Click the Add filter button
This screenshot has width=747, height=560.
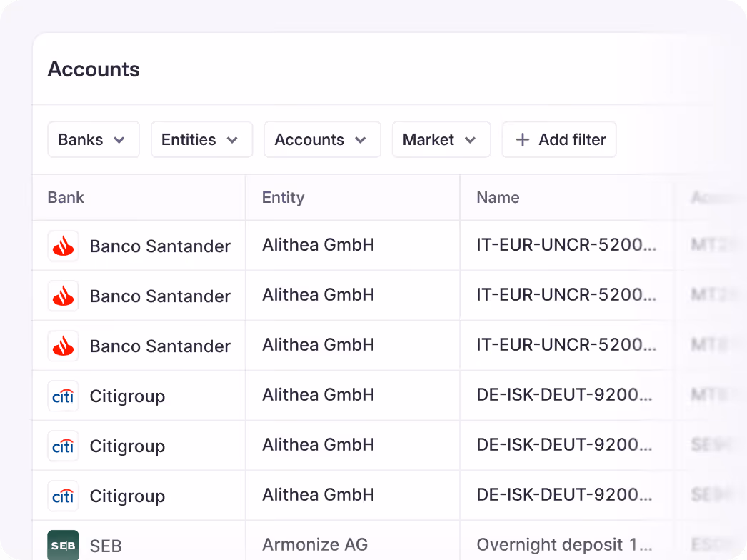[559, 139]
